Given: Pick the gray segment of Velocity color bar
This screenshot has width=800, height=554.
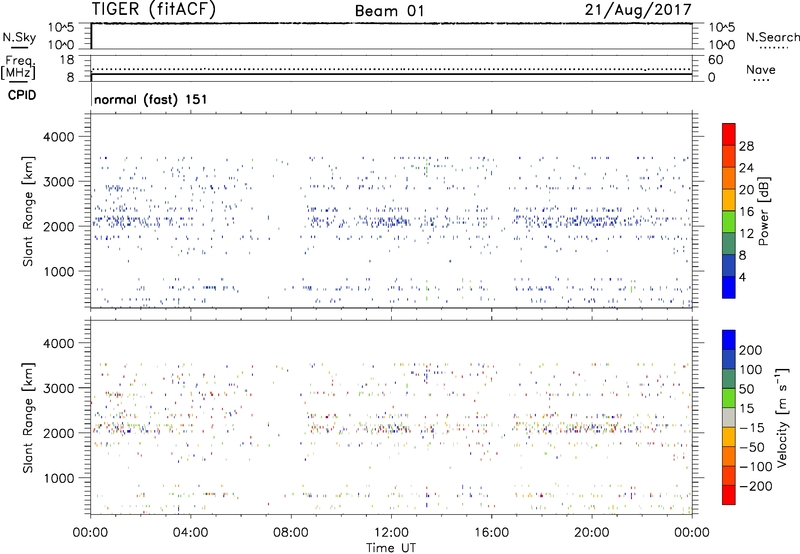Looking at the screenshot, I should 729,417.
